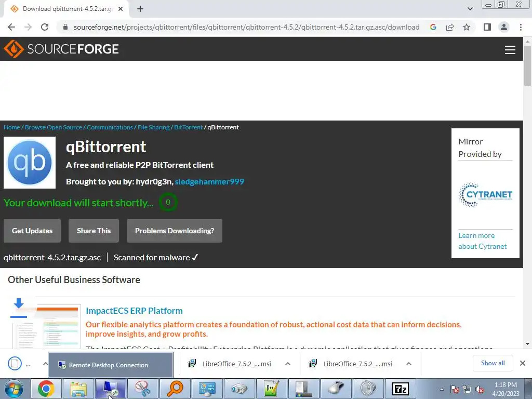This screenshot has height=399, width=532.
Task: Click the page vertical scrollbar thumb
Action: pyautogui.click(x=527, y=65)
